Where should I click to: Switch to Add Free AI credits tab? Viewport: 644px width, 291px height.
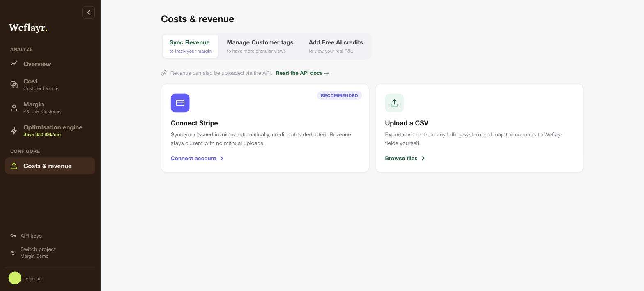pos(336,46)
